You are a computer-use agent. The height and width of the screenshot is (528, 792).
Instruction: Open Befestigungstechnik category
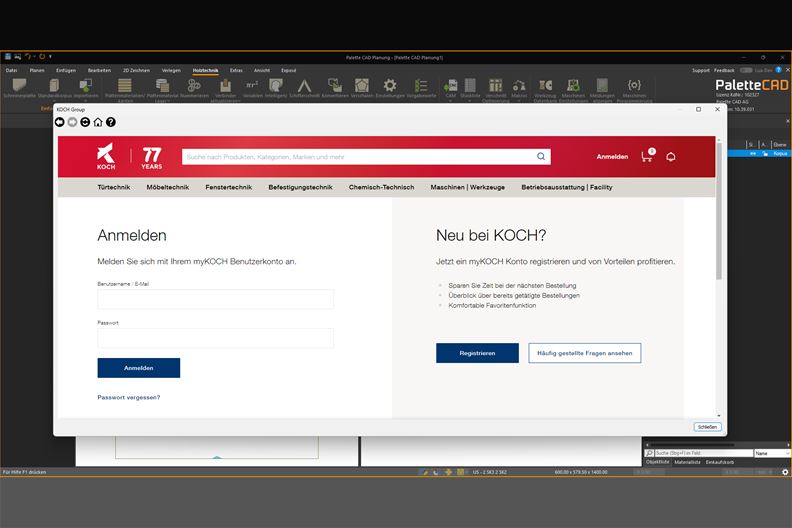pos(301,187)
